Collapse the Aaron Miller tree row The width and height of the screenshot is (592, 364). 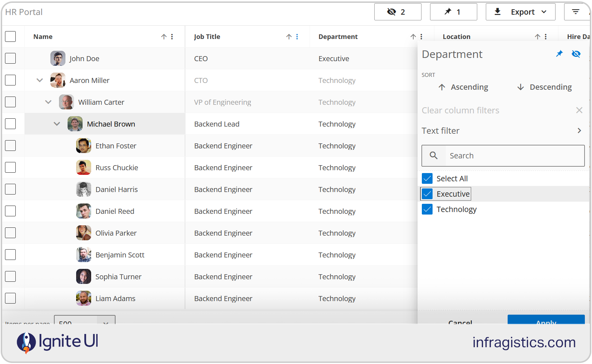(x=39, y=80)
